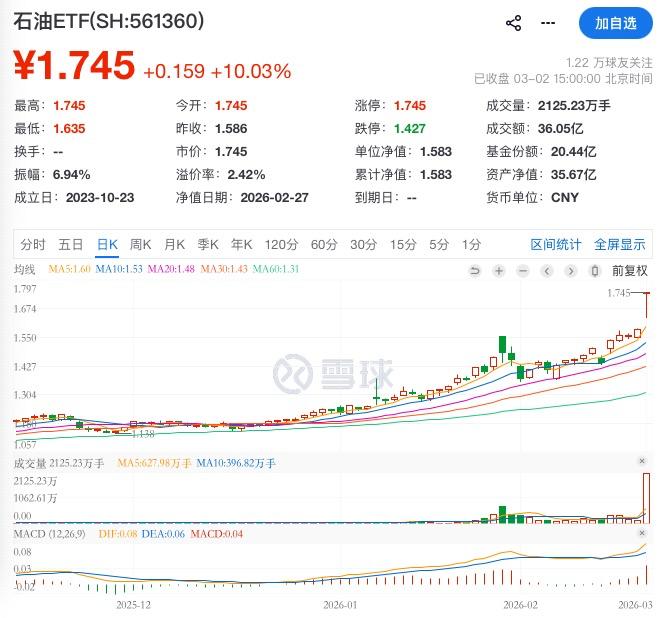Screen dimensions: 671x618
Task: Click the share icon near the title
Action: coord(514,23)
